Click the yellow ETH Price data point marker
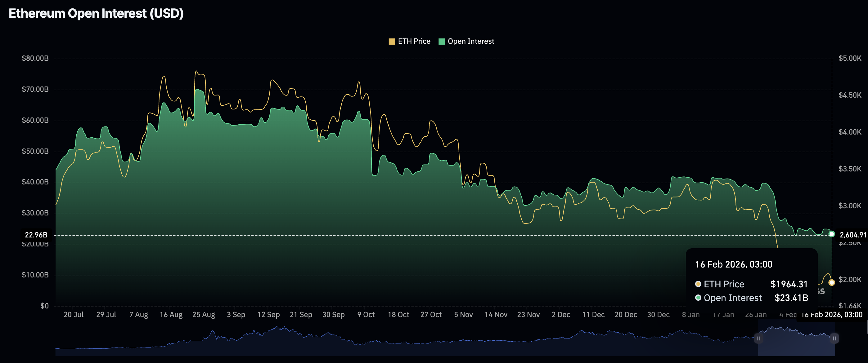The width and height of the screenshot is (868, 363). point(831,282)
